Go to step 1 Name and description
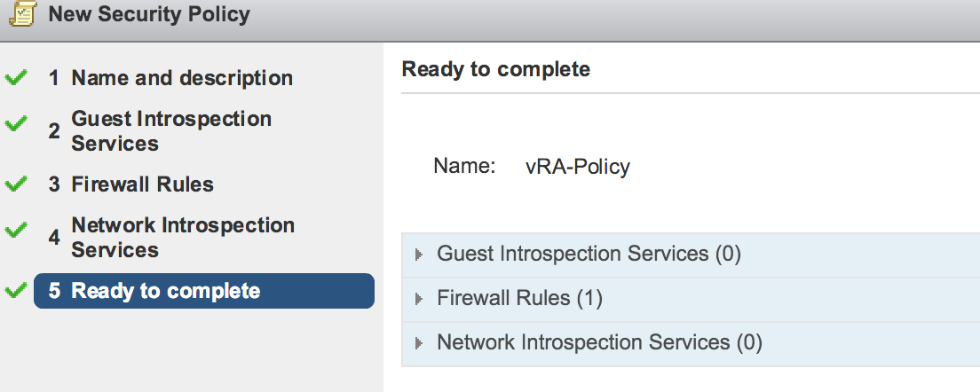980x392 pixels. click(x=181, y=78)
